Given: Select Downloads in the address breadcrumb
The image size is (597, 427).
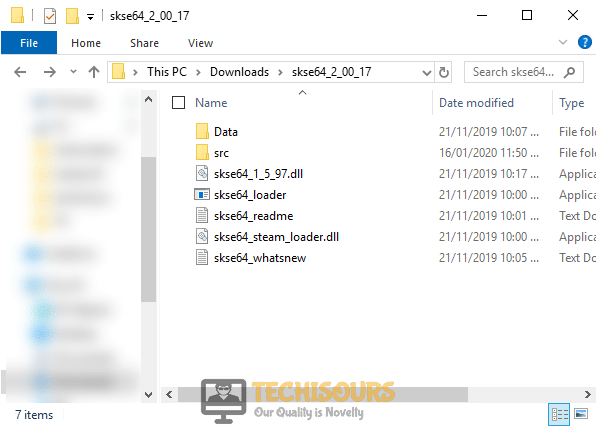Looking at the screenshot, I should (x=239, y=72).
